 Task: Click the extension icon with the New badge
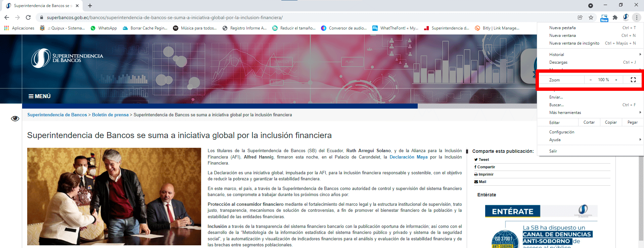click(604, 18)
